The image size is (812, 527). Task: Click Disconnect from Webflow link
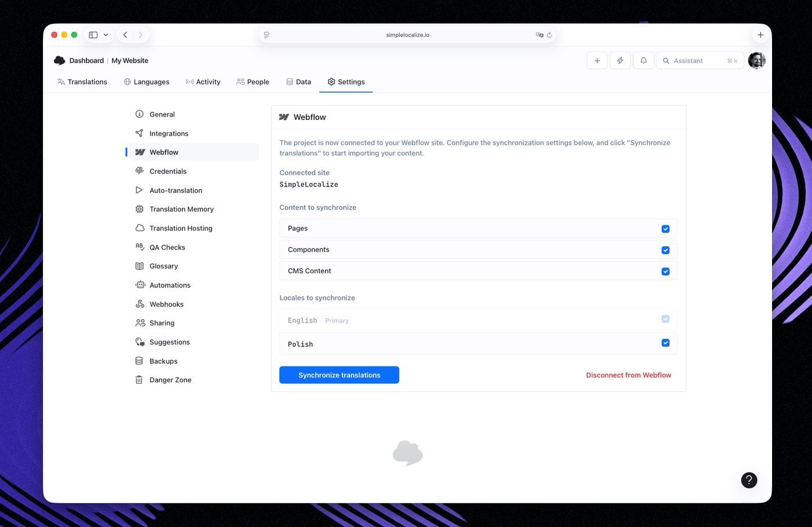(x=628, y=375)
